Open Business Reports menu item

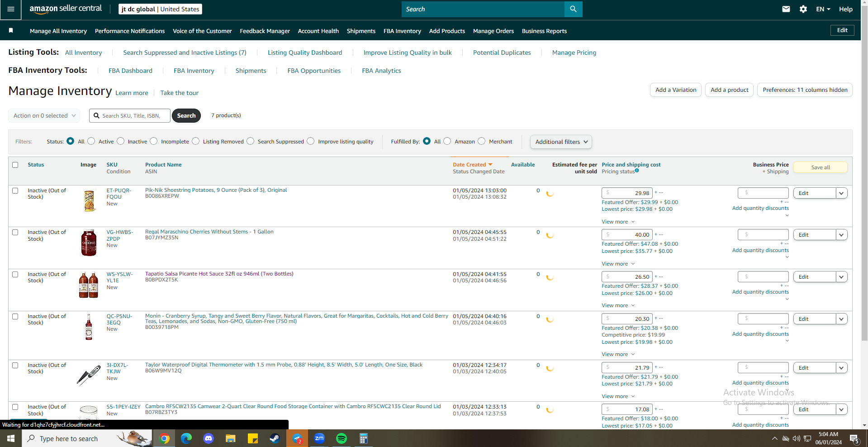coord(544,31)
